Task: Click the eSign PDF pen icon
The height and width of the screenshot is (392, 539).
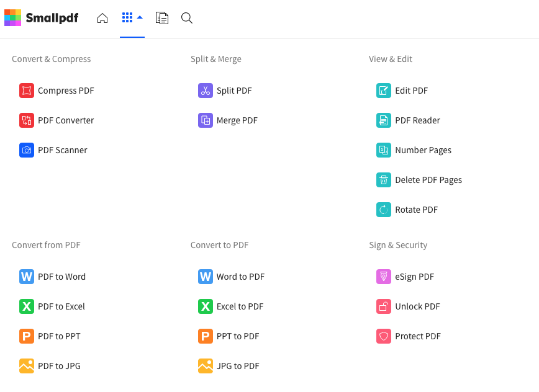Action: (x=384, y=277)
